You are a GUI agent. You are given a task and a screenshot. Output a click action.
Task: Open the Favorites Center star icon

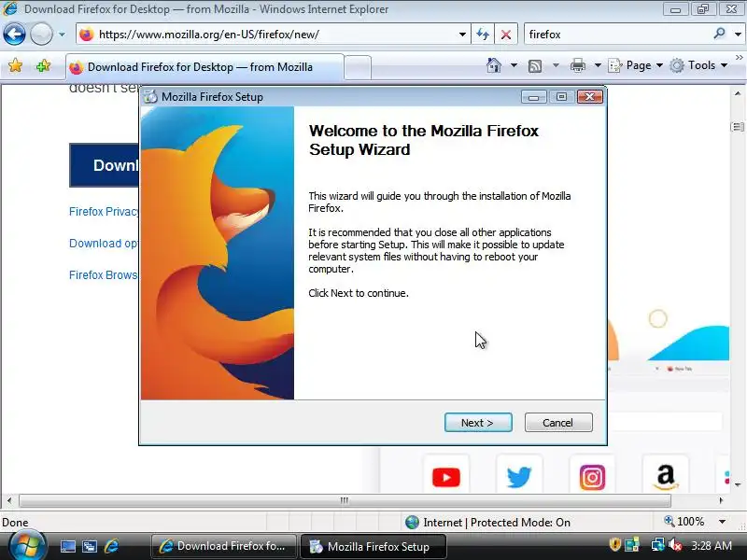tap(15, 65)
